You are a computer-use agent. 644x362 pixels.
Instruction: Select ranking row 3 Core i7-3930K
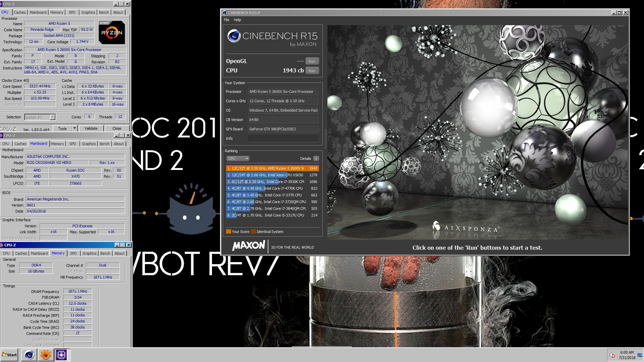click(272, 182)
